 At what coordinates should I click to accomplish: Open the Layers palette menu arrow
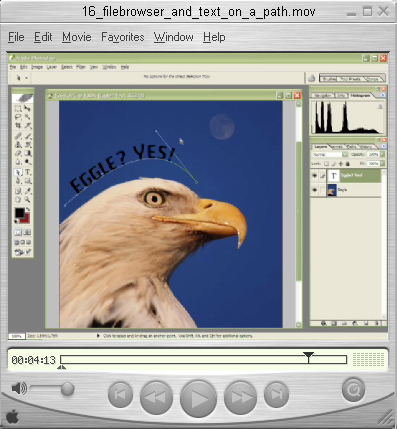(x=383, y=146)
